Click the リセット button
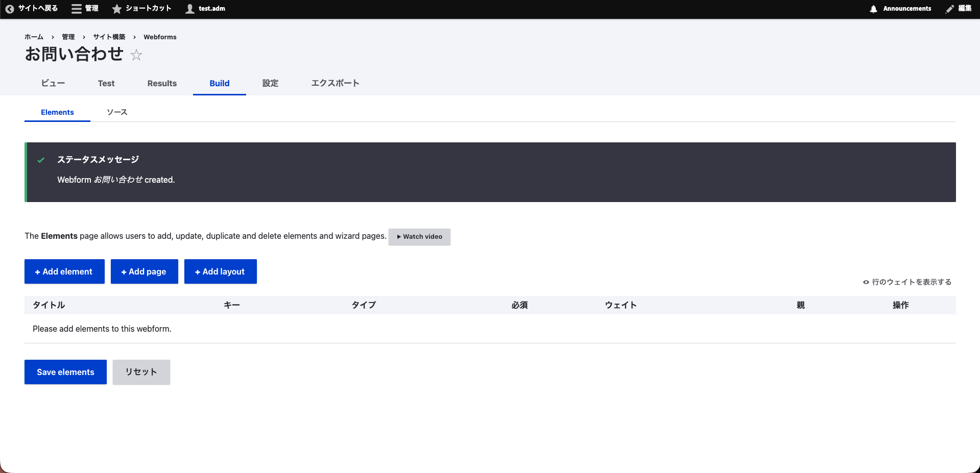The width and height of the screenshot is (980, 473). tap(141, 372)
